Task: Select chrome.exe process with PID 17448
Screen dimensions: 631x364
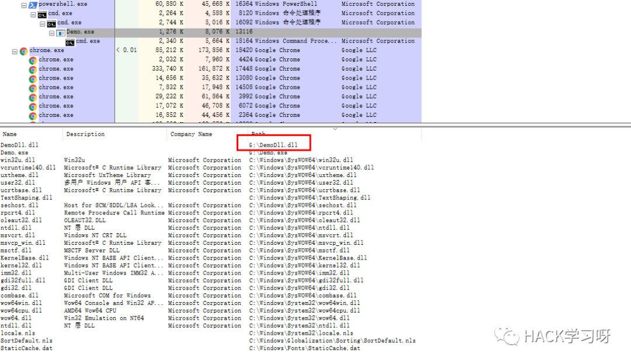Action: click(211, 69)
